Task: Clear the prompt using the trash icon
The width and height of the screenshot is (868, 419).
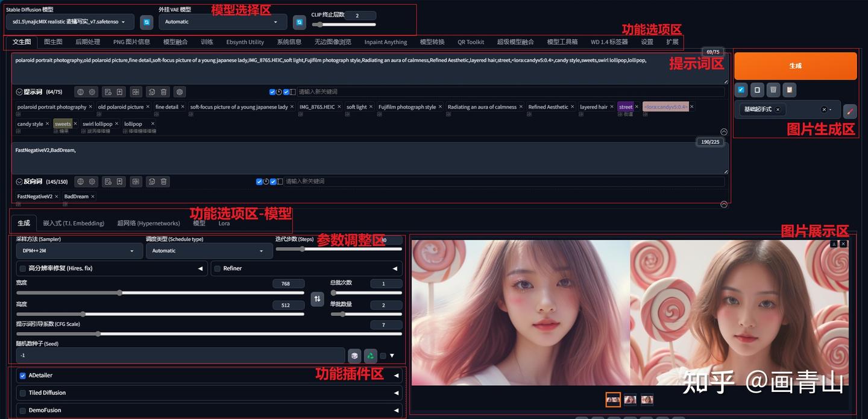Action: pyautogui.click(x=163, y=92)
